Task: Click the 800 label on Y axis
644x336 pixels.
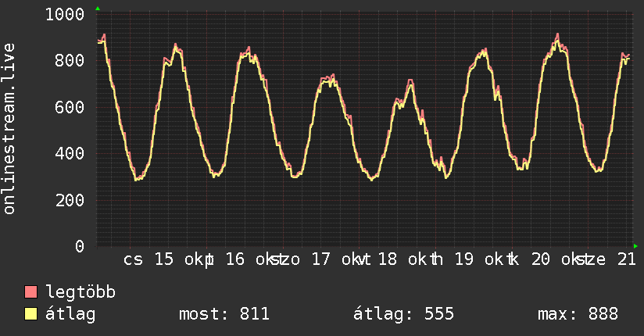Action: tap(70, 61)
